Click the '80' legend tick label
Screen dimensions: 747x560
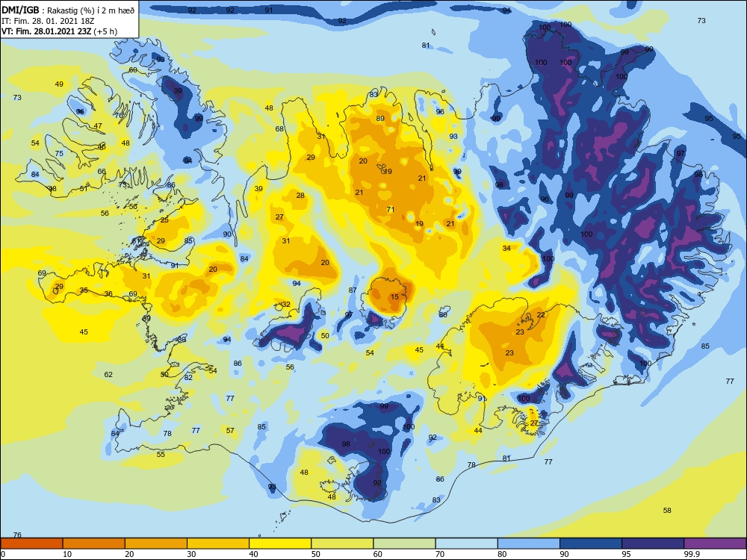pyautogui.click(x=502, y=554)
